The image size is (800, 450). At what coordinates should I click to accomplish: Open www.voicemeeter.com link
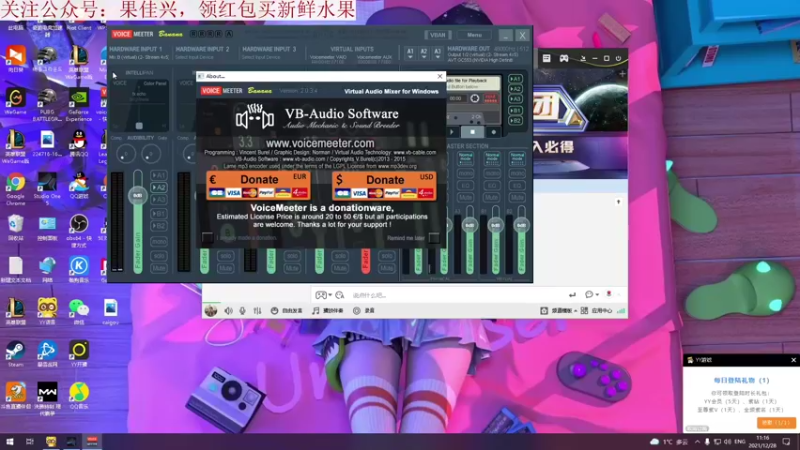[320, 143]
